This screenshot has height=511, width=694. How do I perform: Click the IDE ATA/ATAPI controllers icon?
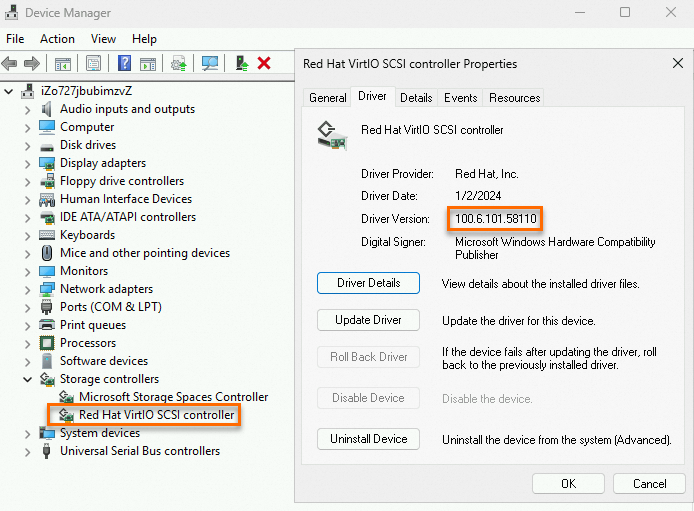pos(46,217)
